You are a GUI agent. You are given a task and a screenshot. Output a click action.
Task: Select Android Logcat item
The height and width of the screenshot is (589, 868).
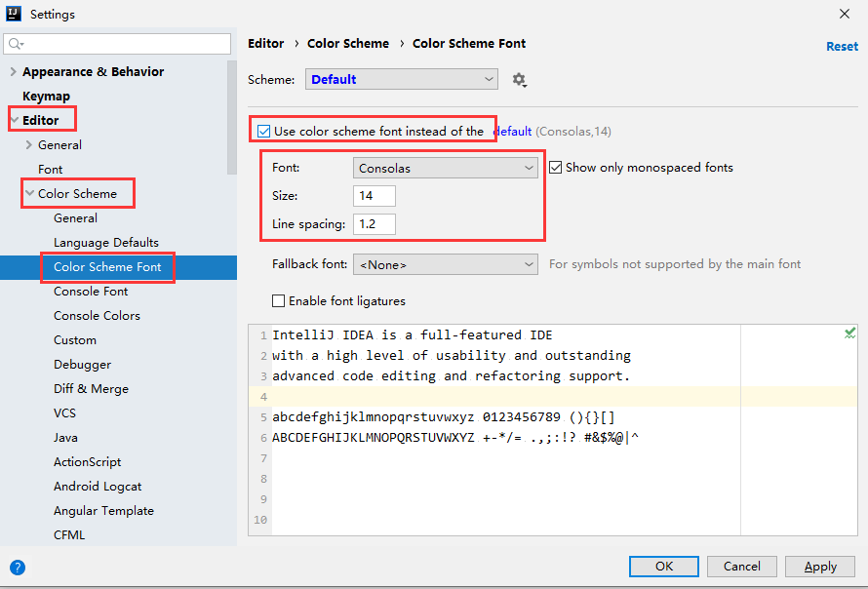(x=98, y=486)
